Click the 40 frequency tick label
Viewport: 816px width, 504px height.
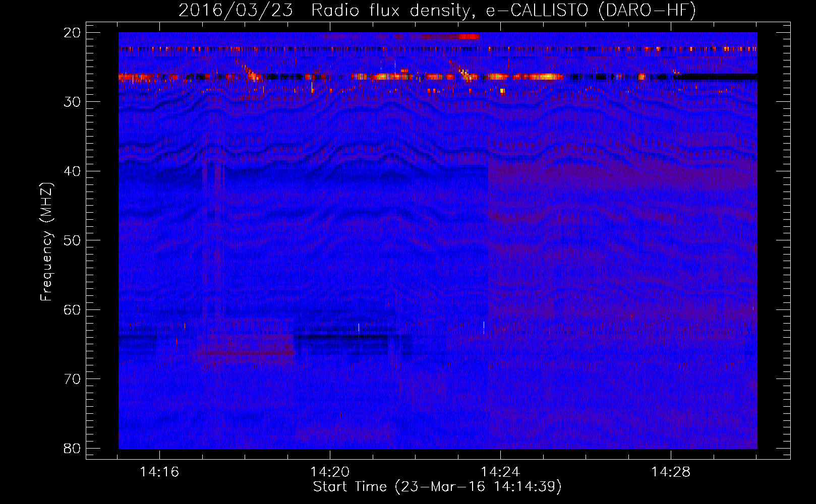(x=72, y=171)
